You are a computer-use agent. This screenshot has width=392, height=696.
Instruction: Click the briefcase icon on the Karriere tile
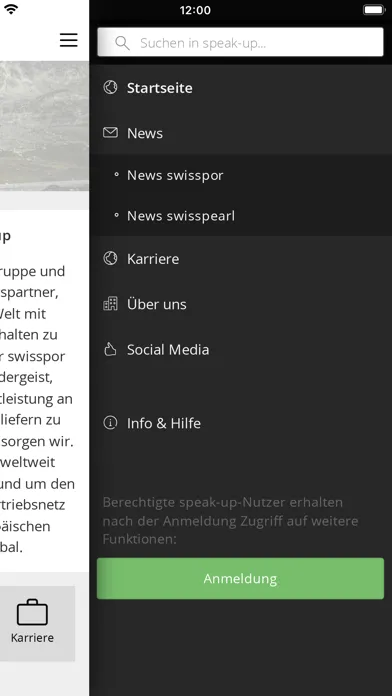(x=32, y=613)
